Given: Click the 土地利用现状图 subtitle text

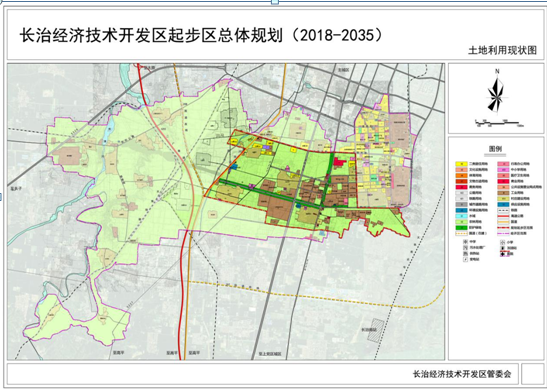Looking at the screenshot, I should [502, 51].
